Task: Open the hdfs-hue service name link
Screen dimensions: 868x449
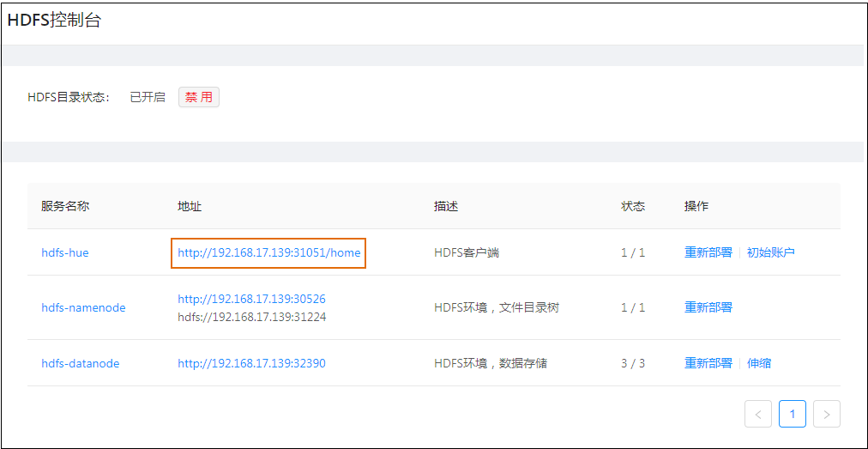Action: point(65,252)
